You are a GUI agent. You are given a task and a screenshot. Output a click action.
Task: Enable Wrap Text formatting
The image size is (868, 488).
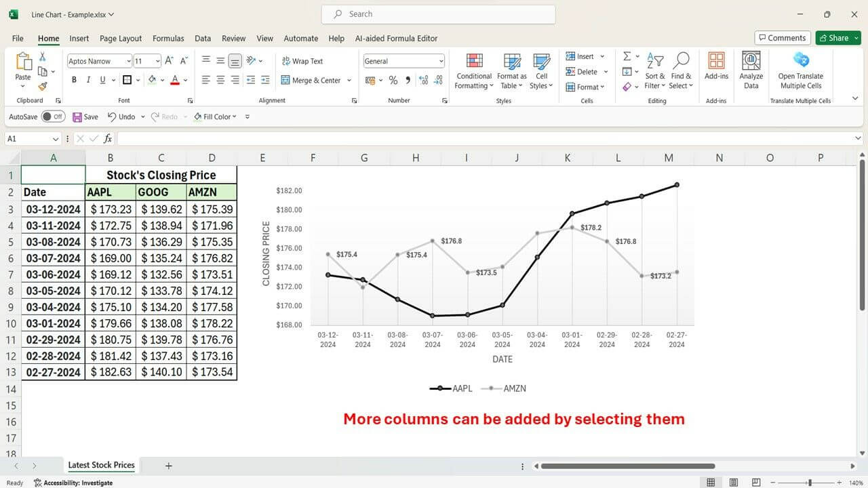303,61
